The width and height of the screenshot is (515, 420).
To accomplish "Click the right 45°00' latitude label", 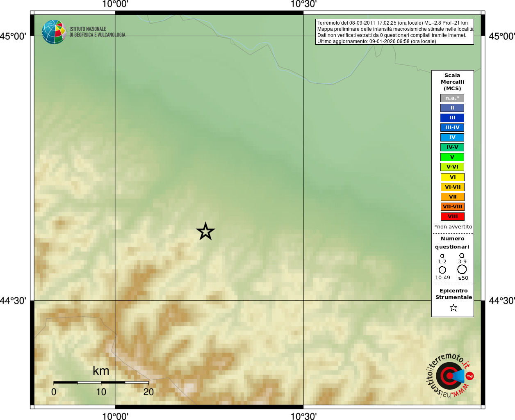I will tap(502, 37).
